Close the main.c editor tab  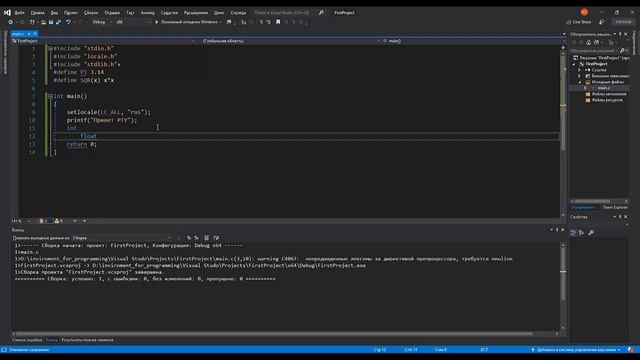point(35,34)
